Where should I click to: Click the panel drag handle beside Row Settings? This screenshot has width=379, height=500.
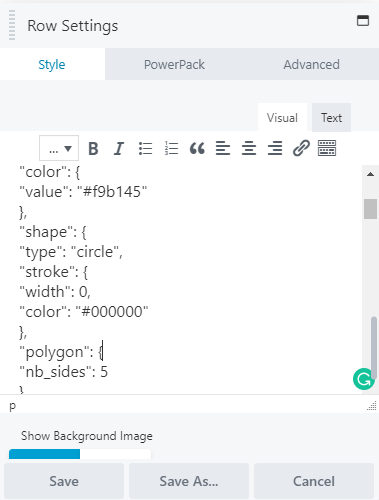click(12, 25)
